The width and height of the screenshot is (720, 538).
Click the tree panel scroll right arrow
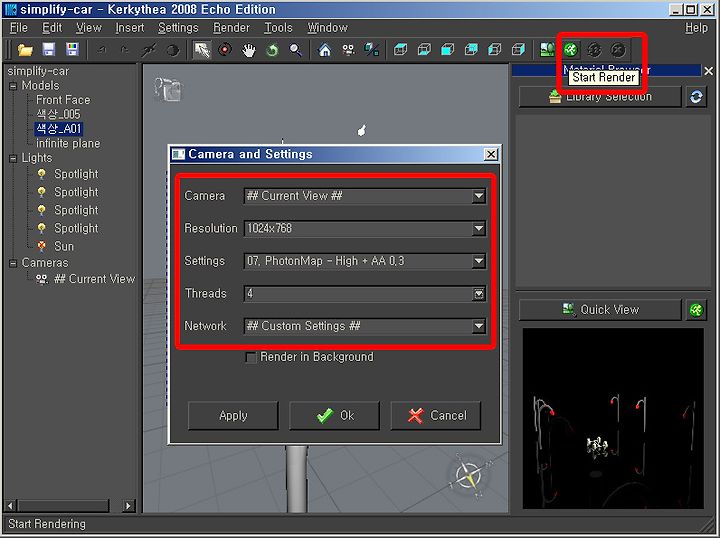coord(128,506)
